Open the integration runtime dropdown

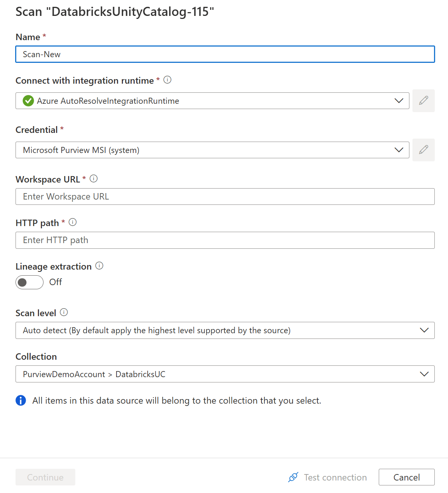point(399,101)
